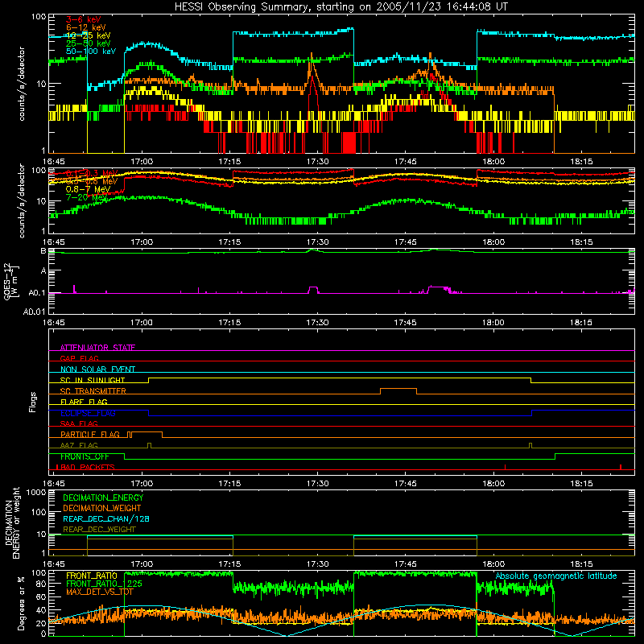Click the SAA_FLAG label

coord(79,423)
